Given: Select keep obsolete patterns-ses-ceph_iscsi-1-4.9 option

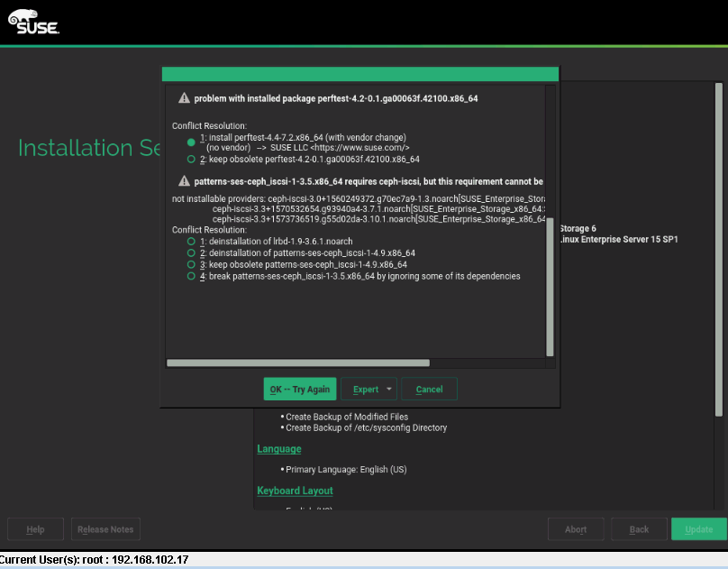Looking at the screenshot, I should [x=191, y=265].
